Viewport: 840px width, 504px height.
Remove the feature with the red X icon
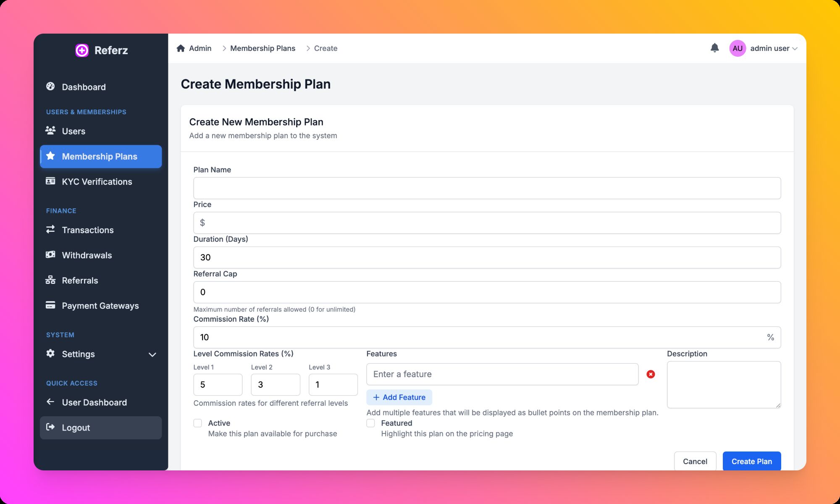coord(651,374)
